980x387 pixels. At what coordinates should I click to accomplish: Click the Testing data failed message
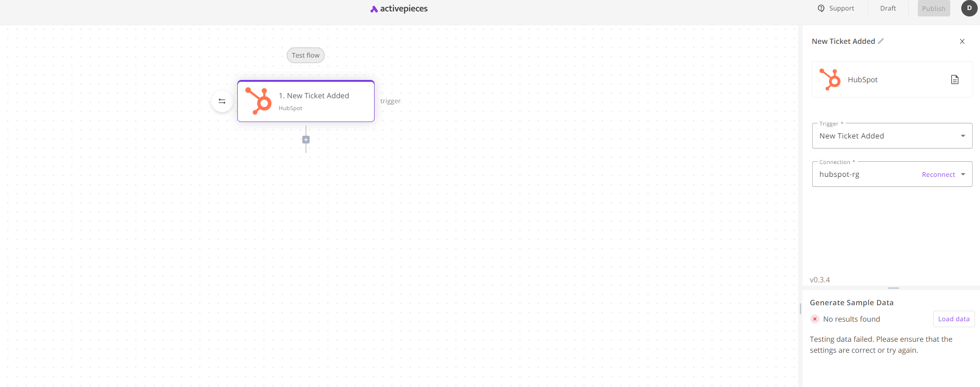tap(881, 345)
